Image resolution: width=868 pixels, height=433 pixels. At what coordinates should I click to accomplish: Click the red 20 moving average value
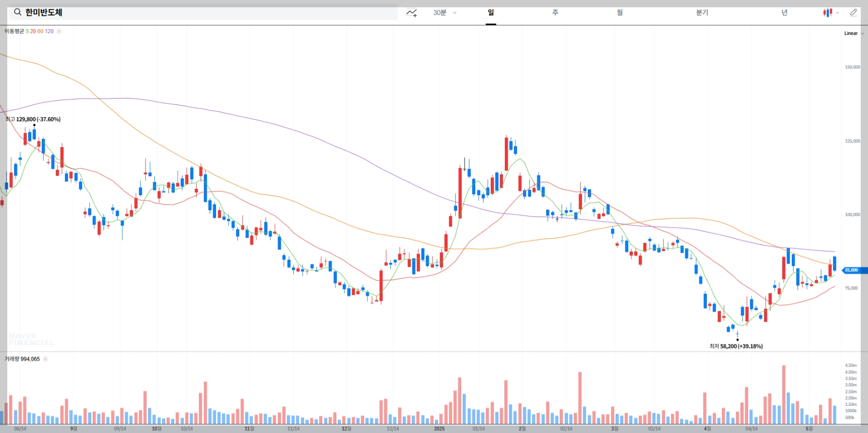33,31
